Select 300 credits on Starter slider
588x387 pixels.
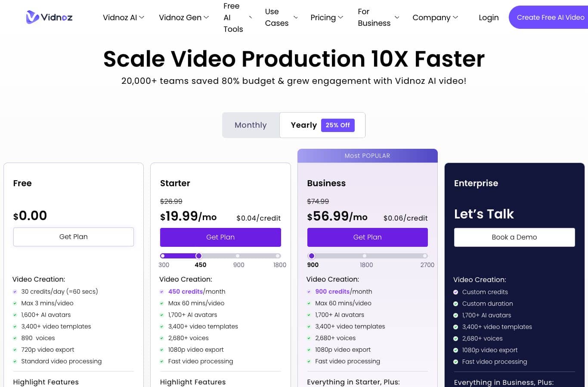click(x=163, y=256)
